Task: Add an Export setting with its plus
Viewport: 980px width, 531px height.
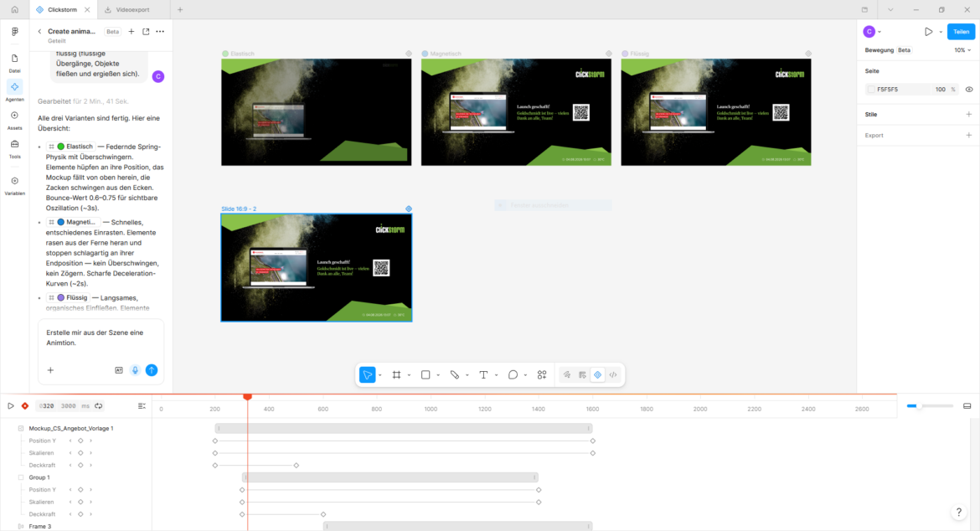Action: (x=969, y=135)
